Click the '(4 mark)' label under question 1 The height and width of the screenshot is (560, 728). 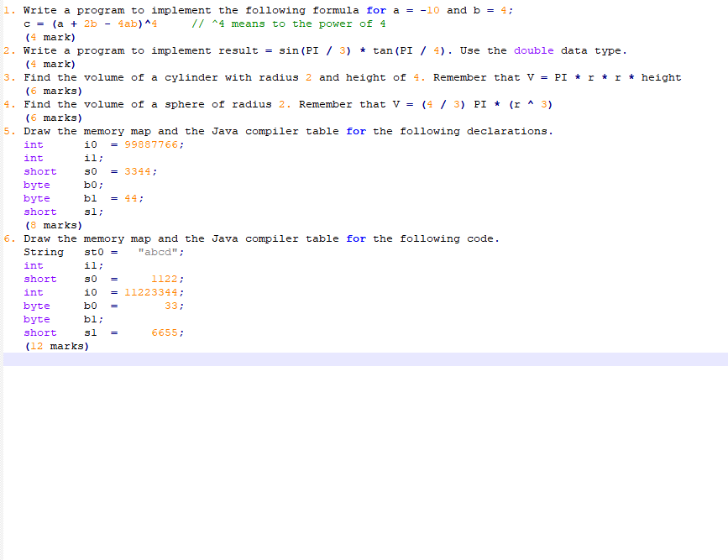click(48, 36)
